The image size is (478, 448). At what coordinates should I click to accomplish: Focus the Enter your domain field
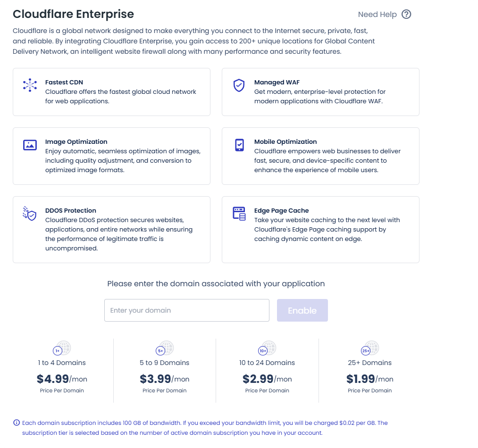click(186, 310)
